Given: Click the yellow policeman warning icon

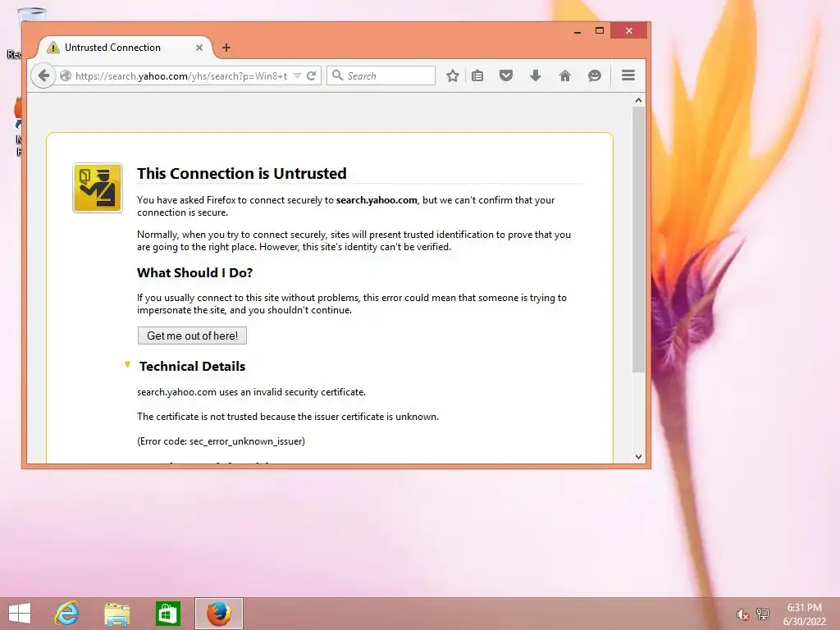Looking at the screenshot, I should pos(98,188).
